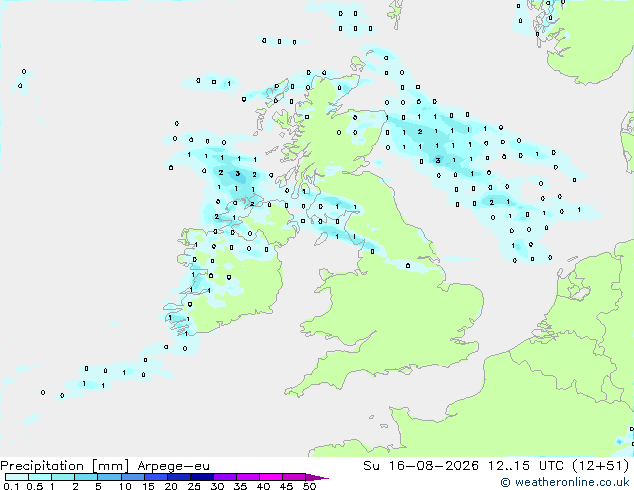This screenshot has height=490, width=634.
Task: Click the darkest blue swatch between 25 and 30
Action: tap(202, 477)
